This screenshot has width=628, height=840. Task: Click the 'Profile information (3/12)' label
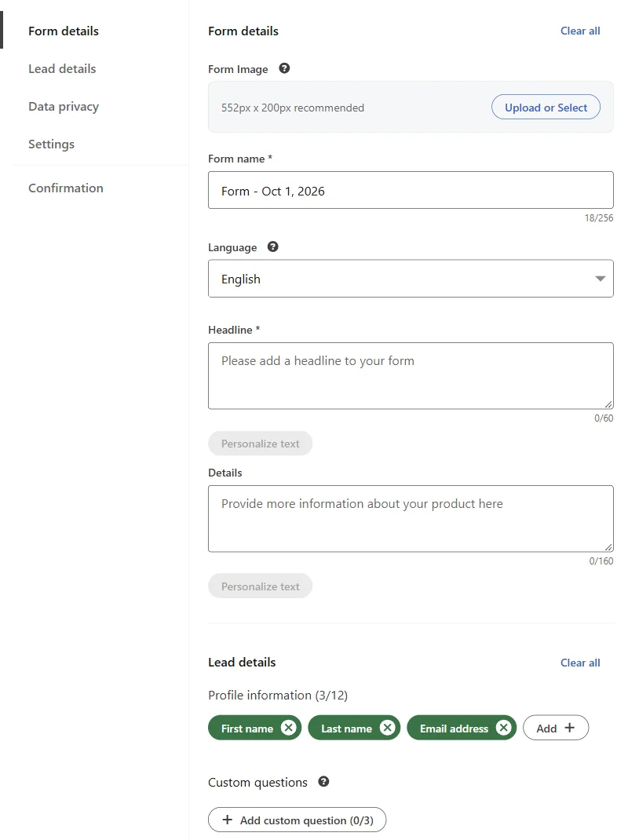[278, 696]
